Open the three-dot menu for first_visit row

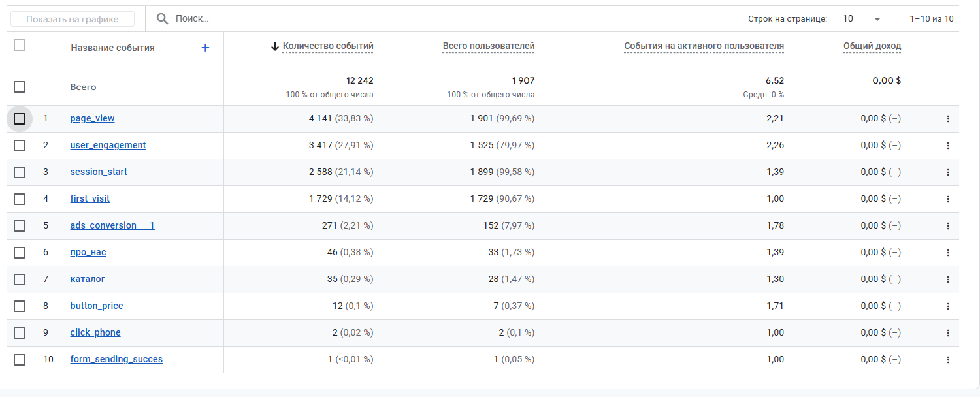(948, 199)
